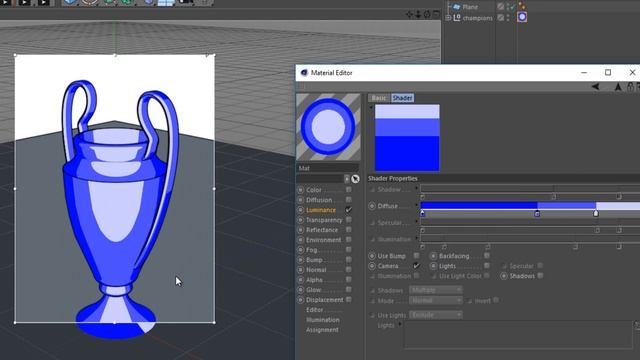The height and width of the screenshot is (360, 640).
Task: Click the Shadows keyframe circle
Action: click(504, 276)
